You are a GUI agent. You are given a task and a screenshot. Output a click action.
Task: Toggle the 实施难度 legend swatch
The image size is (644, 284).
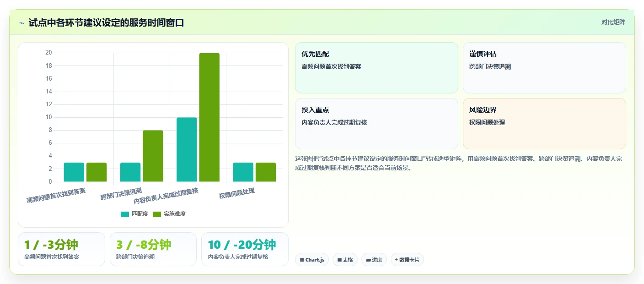(x=157, y=214)
